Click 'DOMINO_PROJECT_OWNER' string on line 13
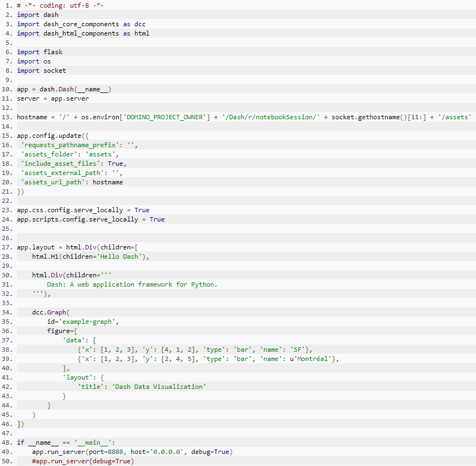The height and width of the screenshot is (466, 476). tap(165, 117)
